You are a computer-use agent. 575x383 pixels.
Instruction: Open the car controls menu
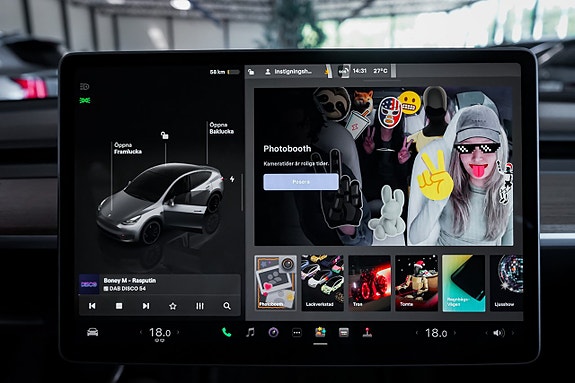tap(92, 332)
